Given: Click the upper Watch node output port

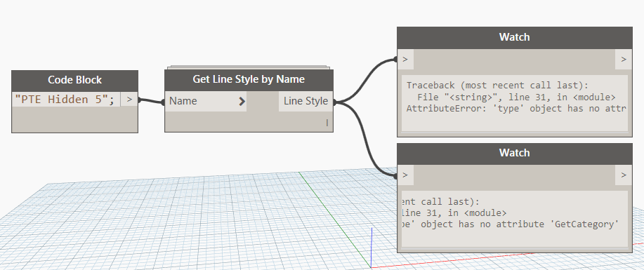Looking at the screenshot, I should (624, 59).
